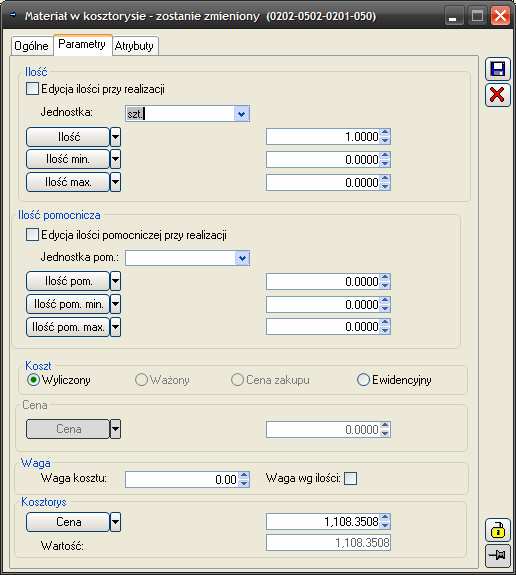Image resolution: width=516 pixels, height=575 pixels.
Task: Select the Ważony cost radio button
Action: pyautogui.click(x=141, y=380)
